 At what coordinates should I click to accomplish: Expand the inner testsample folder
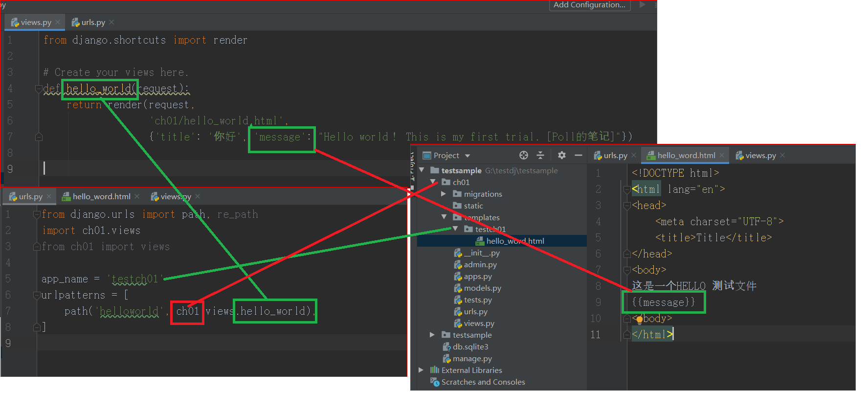[432, 335]
